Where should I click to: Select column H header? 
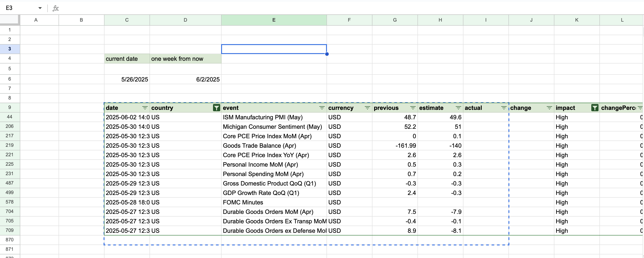point(440,20)
